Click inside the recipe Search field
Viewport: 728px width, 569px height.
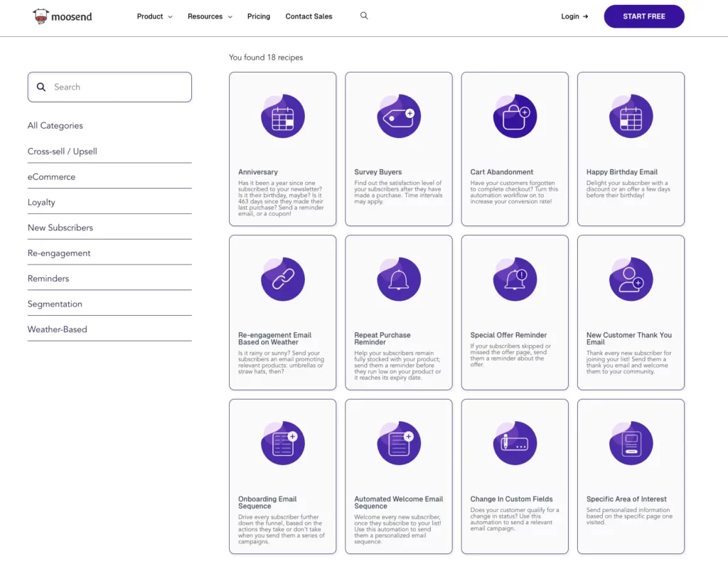[x=109, y=87]
